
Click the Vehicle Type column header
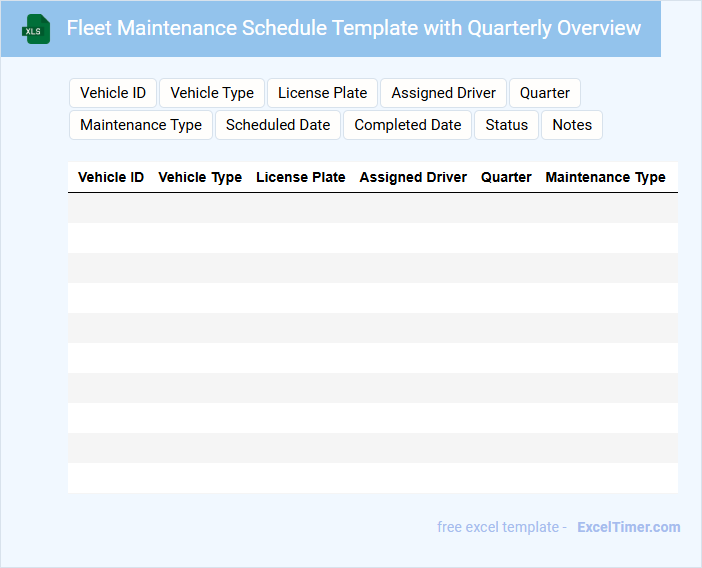tap(200, 177)
